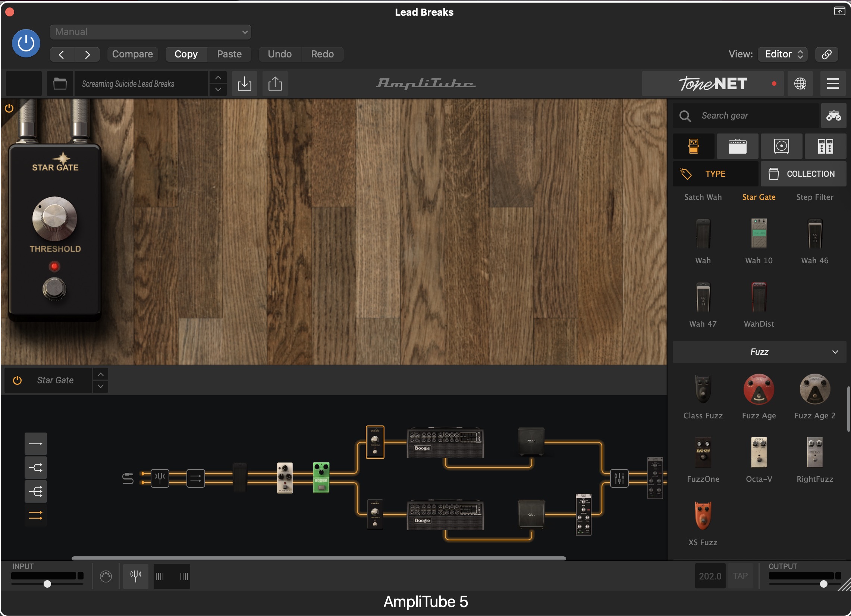The width and height of the screenshot is (851, 616).
Task: Click the Compare button
Action: [x=132, y=54]
